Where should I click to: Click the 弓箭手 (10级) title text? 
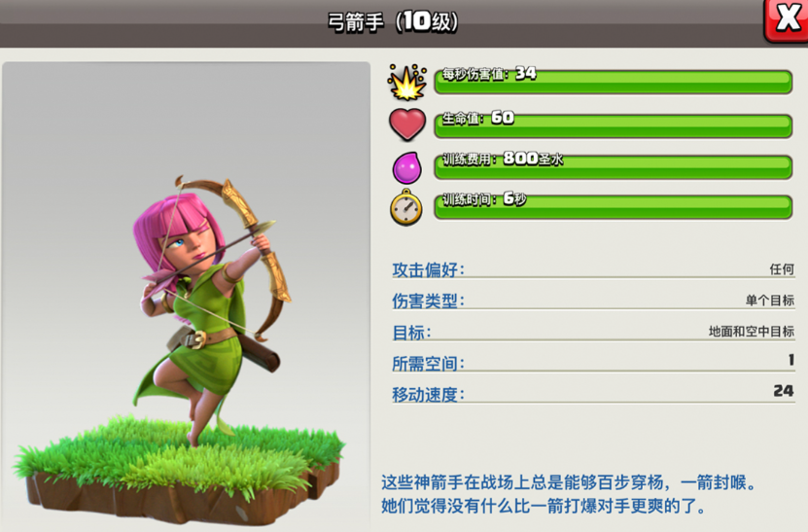tap(393, 21)
